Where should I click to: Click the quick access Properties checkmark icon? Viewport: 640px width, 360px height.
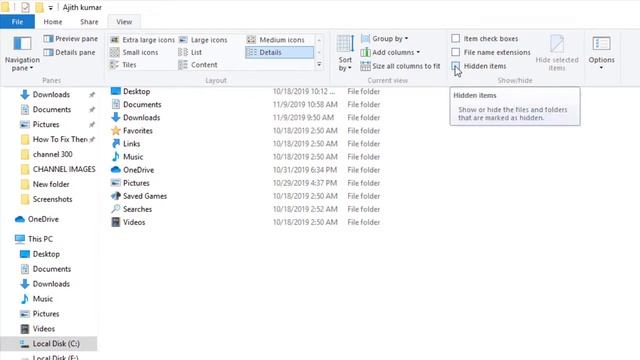click(25, 7)
